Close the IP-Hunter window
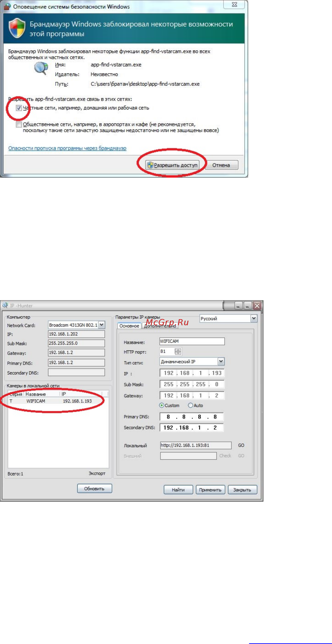 257,305
